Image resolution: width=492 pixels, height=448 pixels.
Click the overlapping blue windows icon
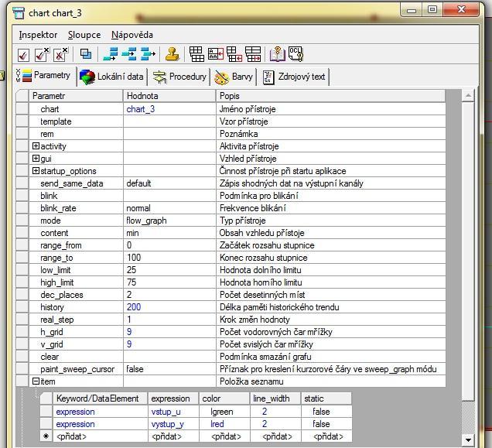pos(86,54)
